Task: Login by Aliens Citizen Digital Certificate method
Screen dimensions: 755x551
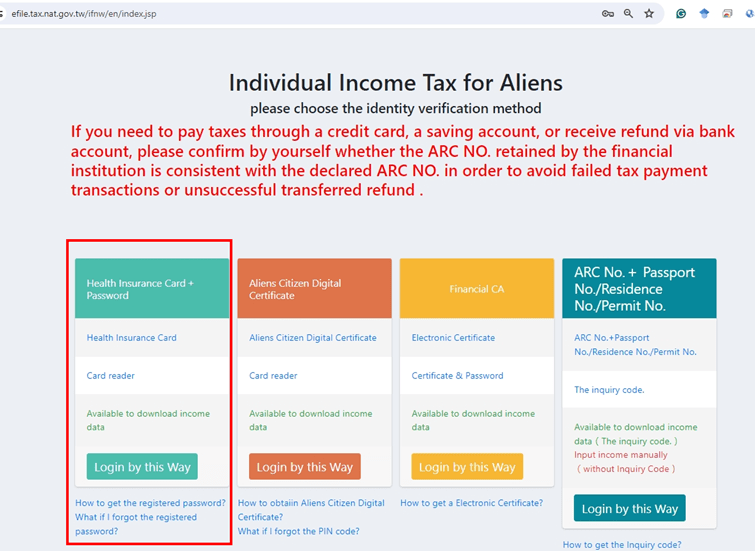Action: [x=304, y=467]
